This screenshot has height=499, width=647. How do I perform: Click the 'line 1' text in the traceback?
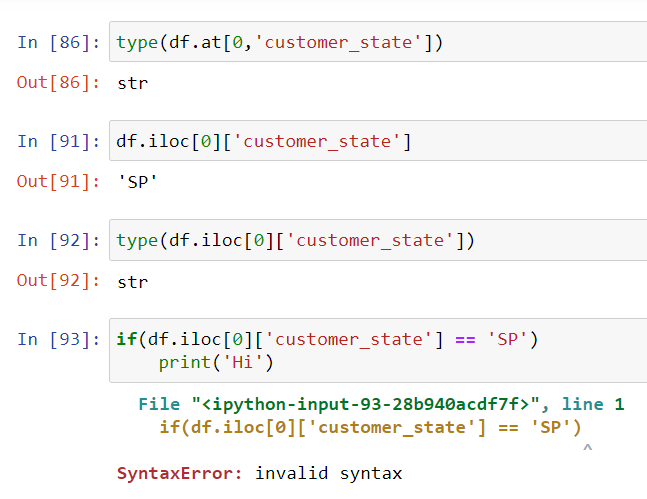593,405
